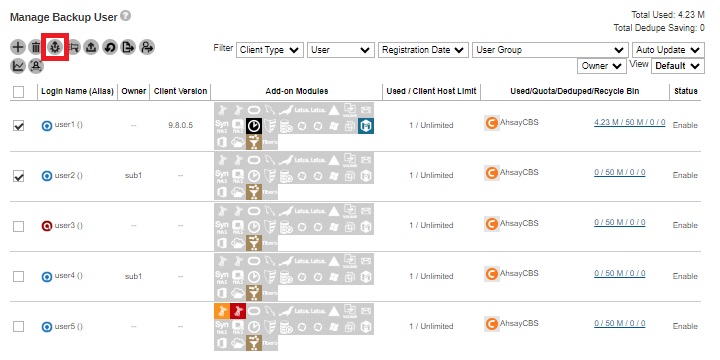The width and height of the screenshot is (720, 360).
Task: Sort by the Client Version column header
Action: click(180, 91)
